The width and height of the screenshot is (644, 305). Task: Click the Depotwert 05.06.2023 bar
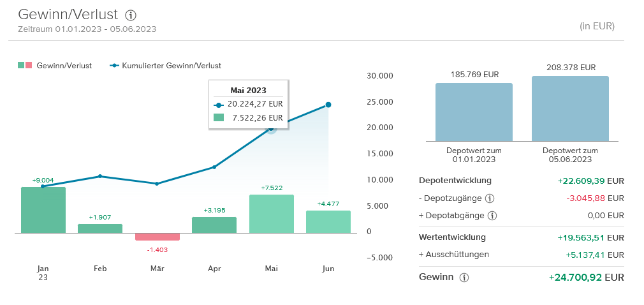[x=570, y=109]
